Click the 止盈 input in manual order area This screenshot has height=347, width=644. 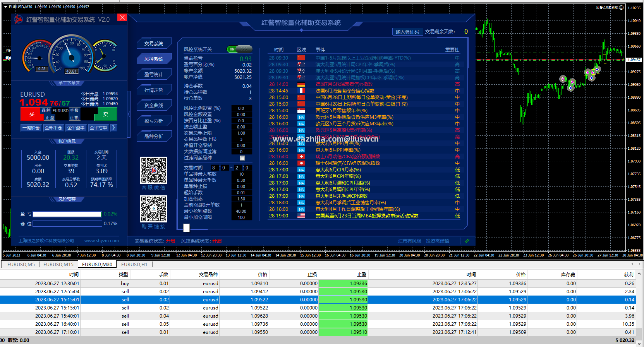coord(62,118)
